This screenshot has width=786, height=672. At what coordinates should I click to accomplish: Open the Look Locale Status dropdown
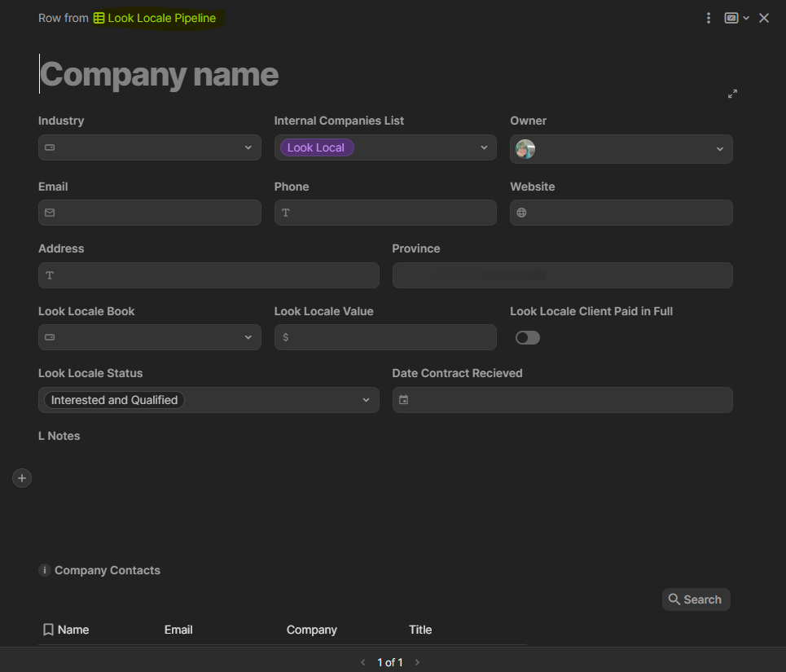click(x=366, y=400)
